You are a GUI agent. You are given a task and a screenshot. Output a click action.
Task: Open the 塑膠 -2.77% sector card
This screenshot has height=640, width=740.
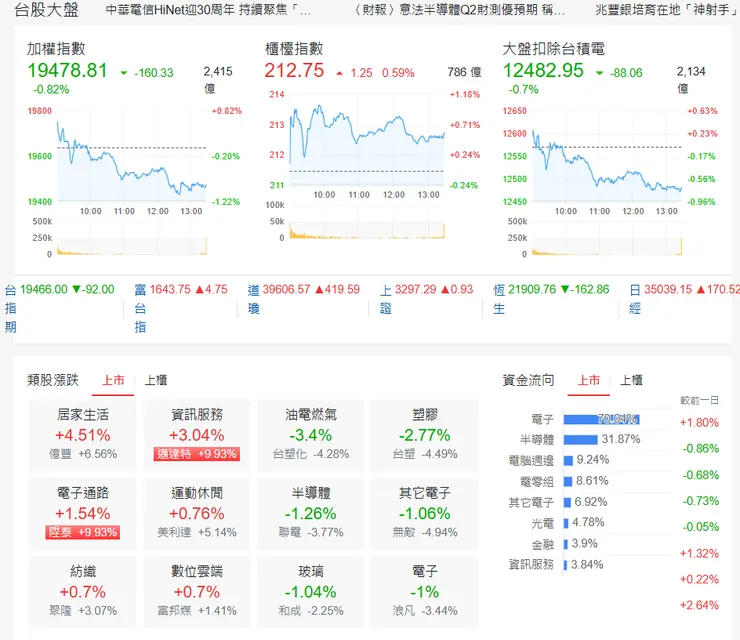(425, 435)
